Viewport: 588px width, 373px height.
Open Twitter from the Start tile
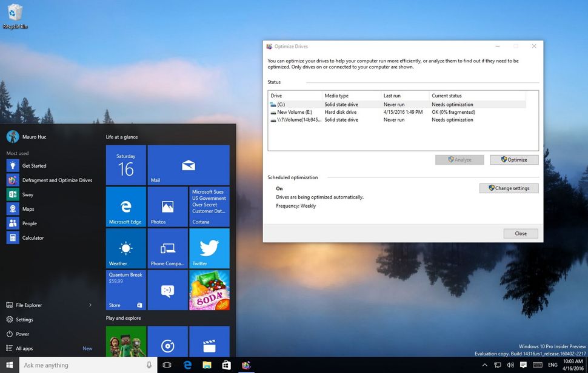tap(209, 248)
